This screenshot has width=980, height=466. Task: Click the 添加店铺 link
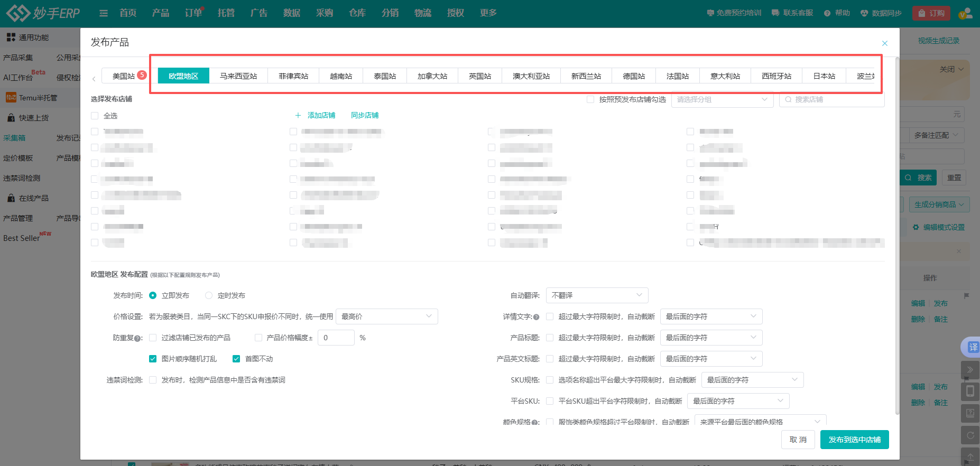[x=316, y=115]
